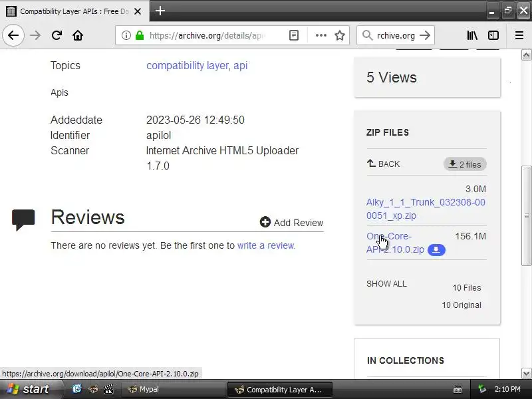Click the 2:10 PM clock
Image resolution: width=532 pixels, height=399 pixels.
tap(507, 389)
